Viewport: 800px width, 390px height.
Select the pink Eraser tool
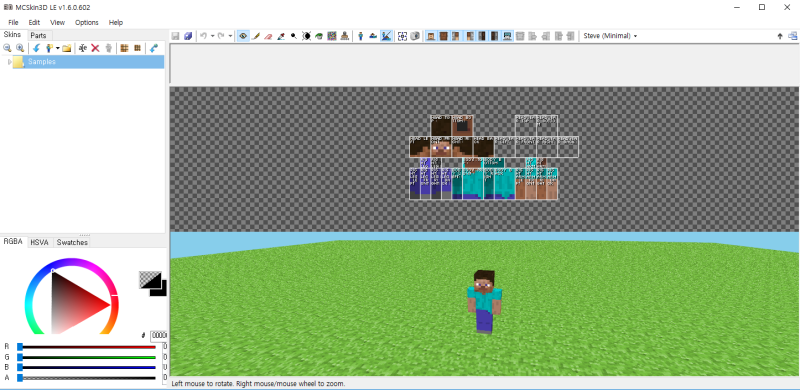[x=268, y=36]
